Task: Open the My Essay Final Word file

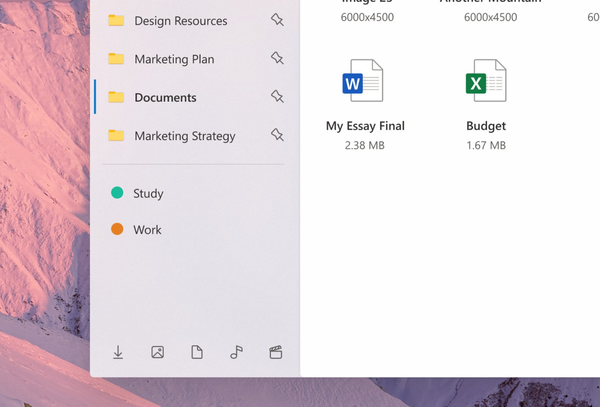Action: (364, 82)
